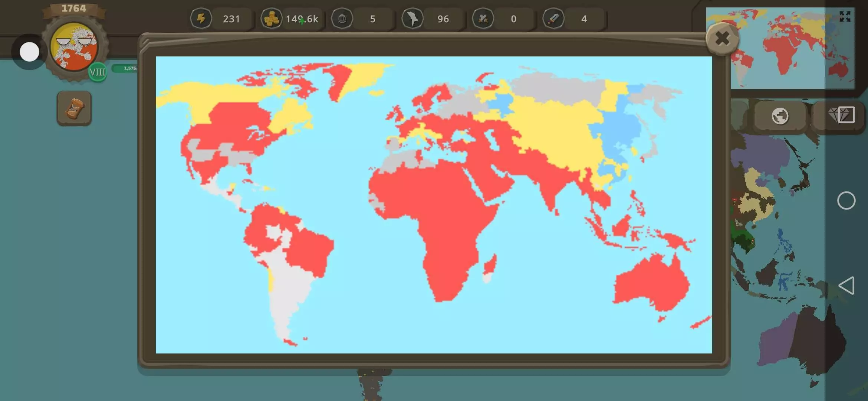Open the gold coins treasury icon

271,19
